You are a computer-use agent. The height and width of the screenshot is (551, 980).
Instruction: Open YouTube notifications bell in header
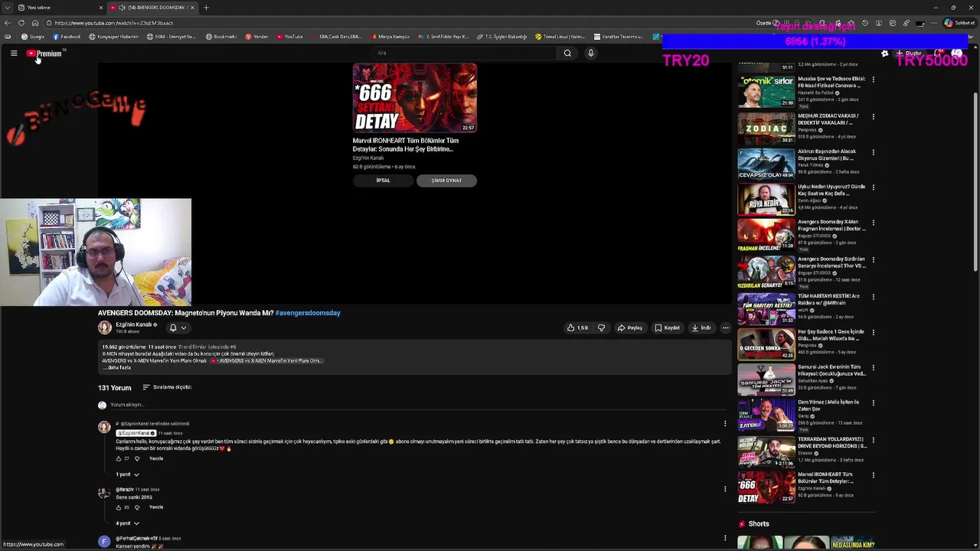[x=938, y=54]
